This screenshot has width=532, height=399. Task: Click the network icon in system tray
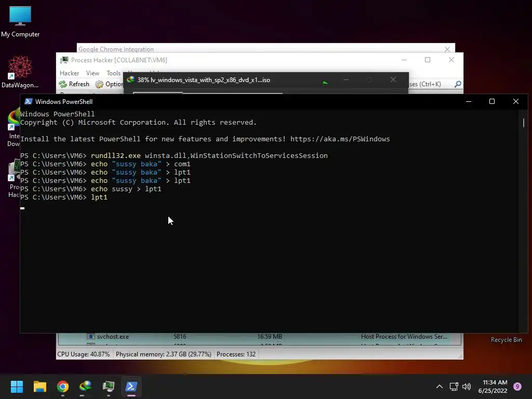pyautogui.click(x=454, y=387)
